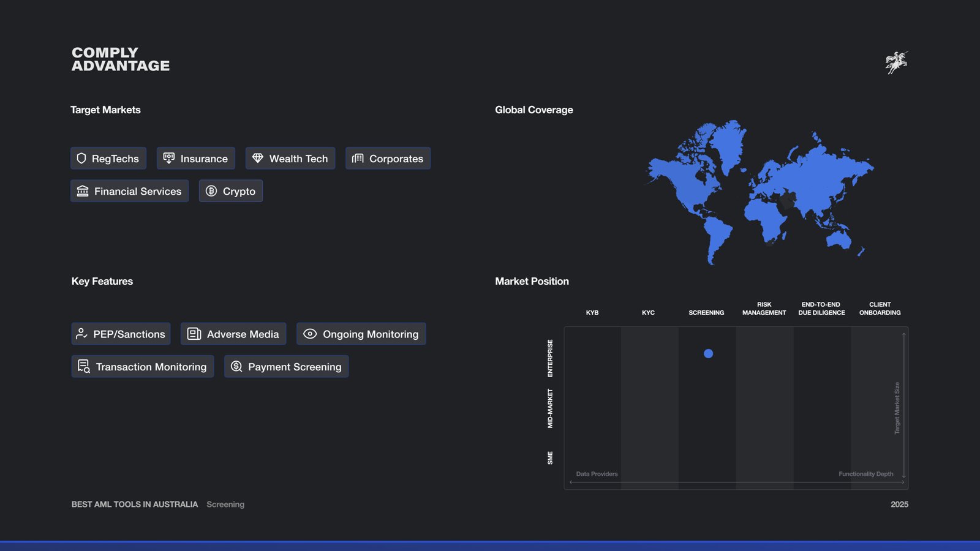Click the Data Providers chart label
Viewport: 980px width, 551px height.
(x=597, y=474)
